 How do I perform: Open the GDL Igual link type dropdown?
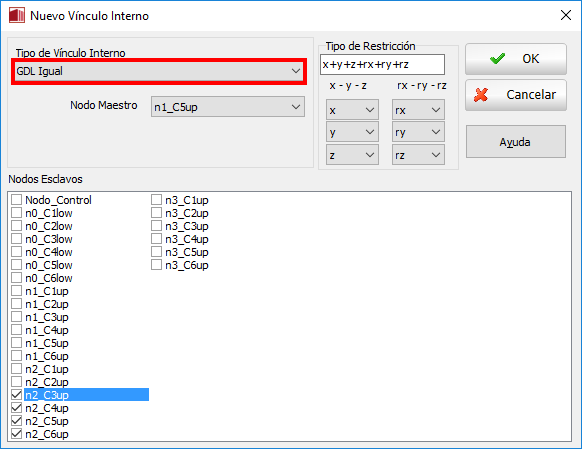[x=159, y=71]
